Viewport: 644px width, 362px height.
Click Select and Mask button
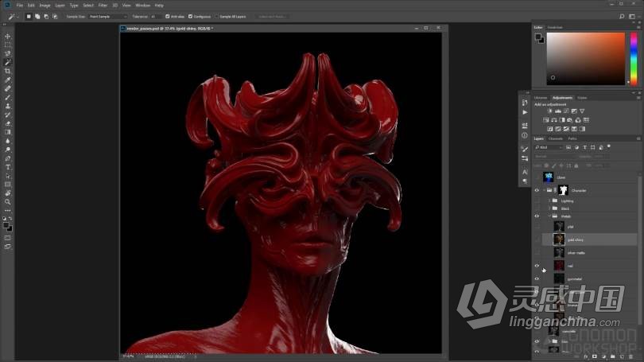point(271,17)
